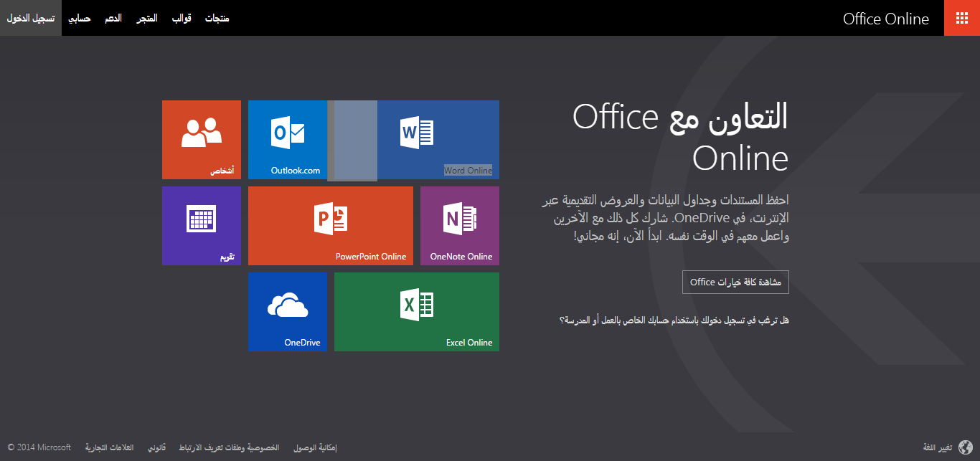Open the Calendar (تقويم) tile
Image resolution: width=980 pixels, height=461 pixels.
tap(202, 226)
